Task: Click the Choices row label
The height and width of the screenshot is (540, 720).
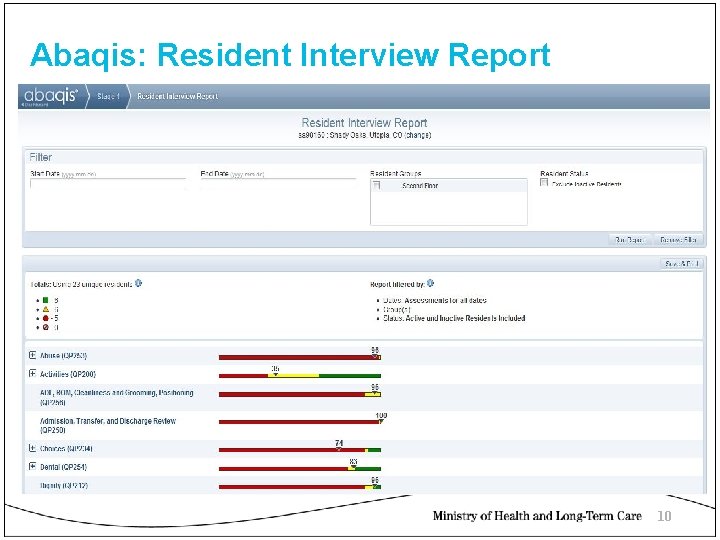Action: (x=66, y=449)
